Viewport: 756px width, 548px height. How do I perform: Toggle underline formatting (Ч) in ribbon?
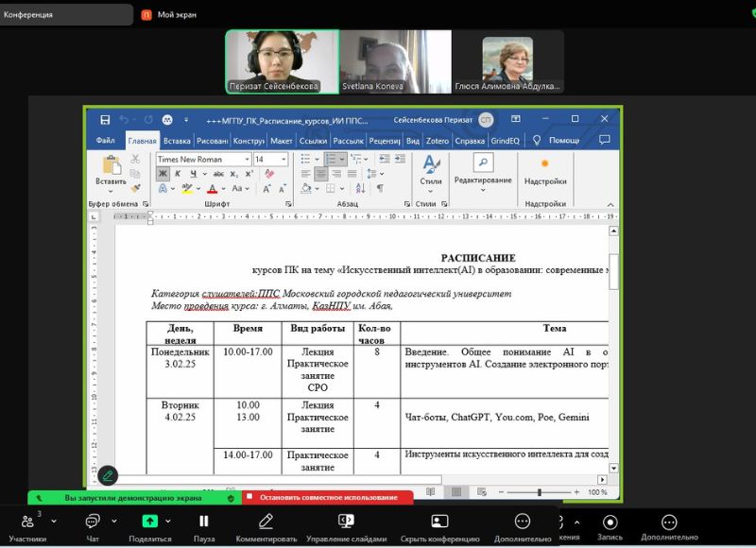193,175
